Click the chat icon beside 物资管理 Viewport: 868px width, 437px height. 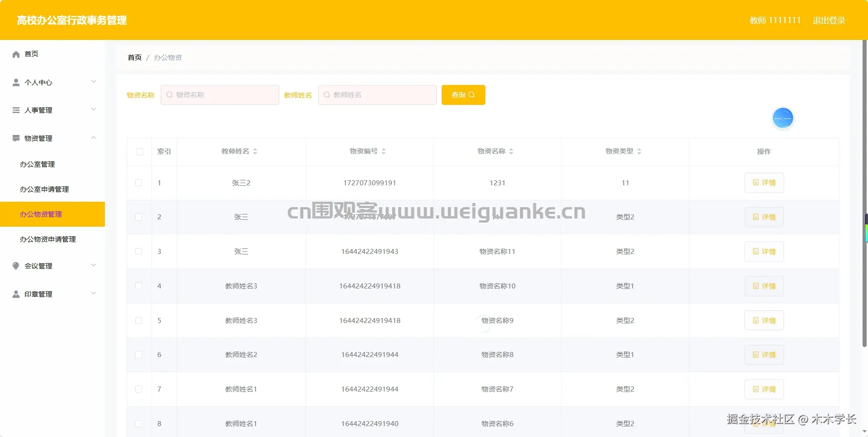click(16, 138)
